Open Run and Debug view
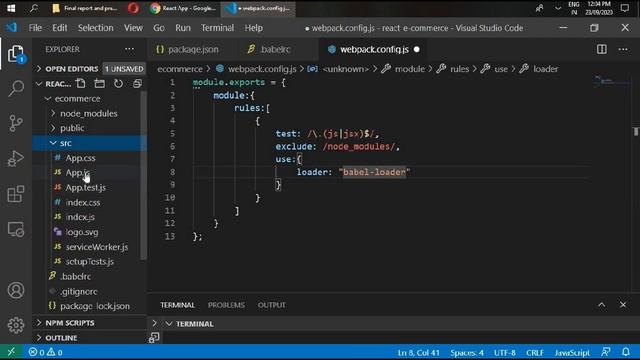Viewport: 640px width, 360px height. [x=16, y=158]
